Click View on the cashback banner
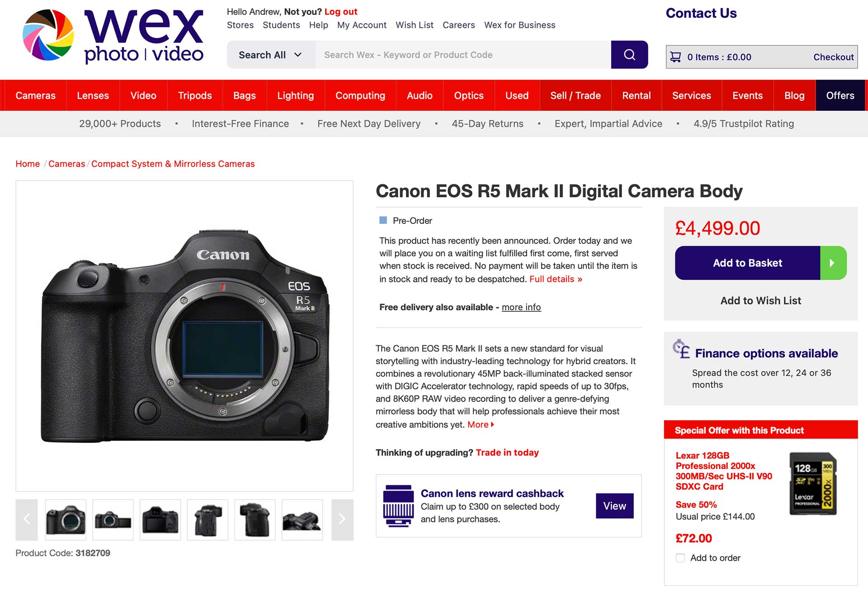This screenshot has width=868, height=596. [614, 506]
